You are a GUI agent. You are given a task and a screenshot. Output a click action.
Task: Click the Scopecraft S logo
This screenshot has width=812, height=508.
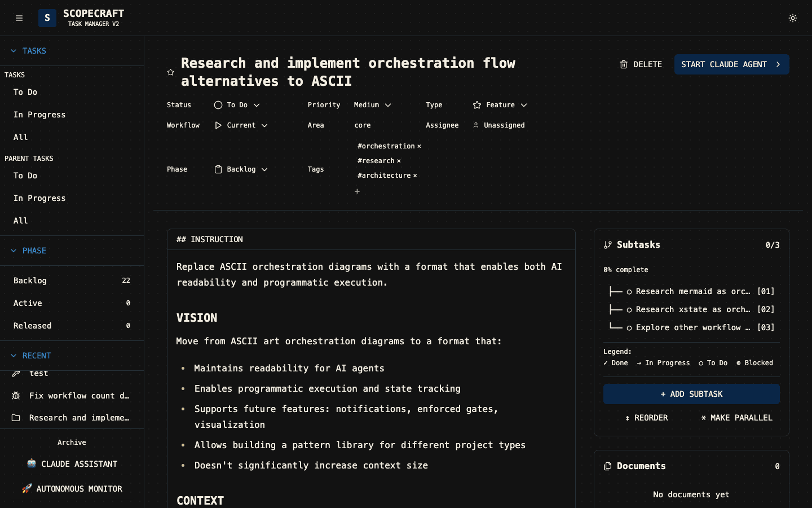pyautogui.click(x=47, y=18)
